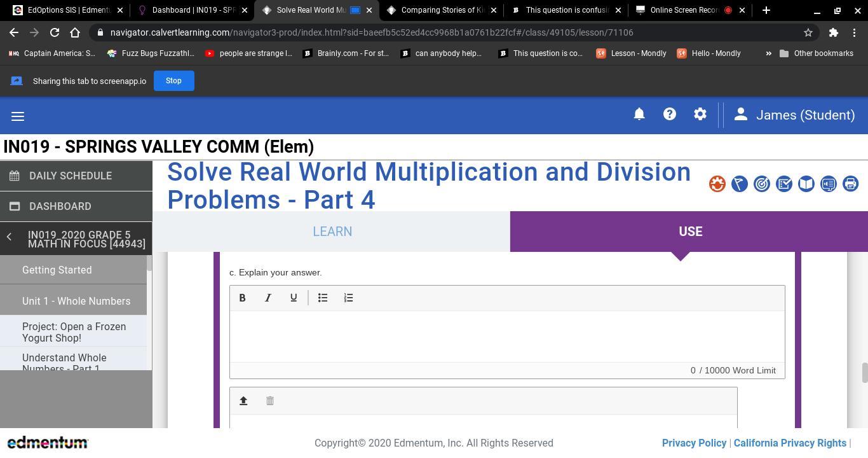
Task: Toggle bold formatting in answer editor
Action: coord(242,298)
